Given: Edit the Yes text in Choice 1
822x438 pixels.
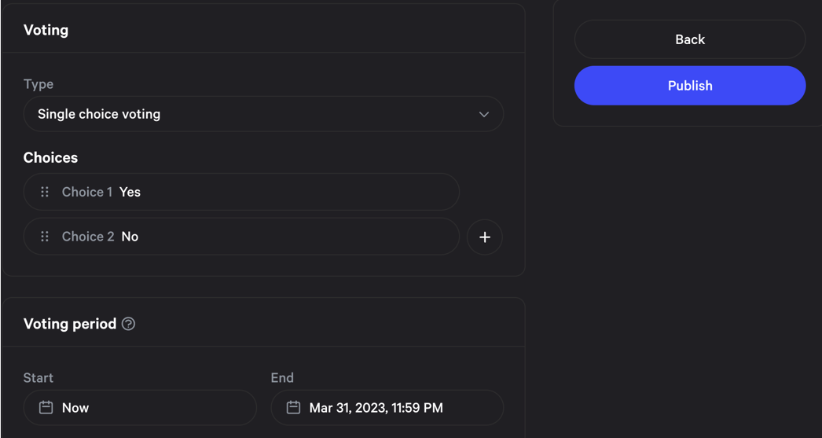Looking at the screenshot, I should pyautogui.click(x=130, y=192).
